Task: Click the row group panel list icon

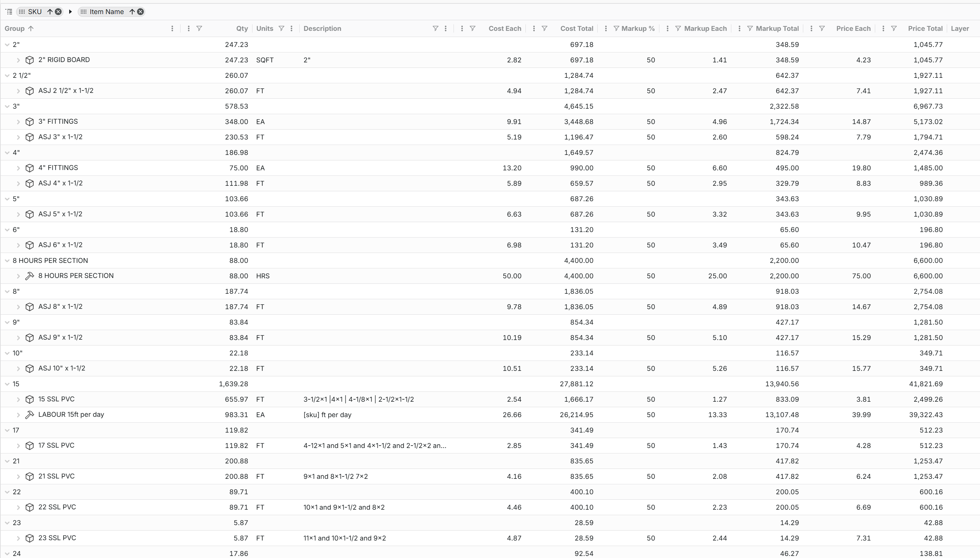Action: click(9, 12)
